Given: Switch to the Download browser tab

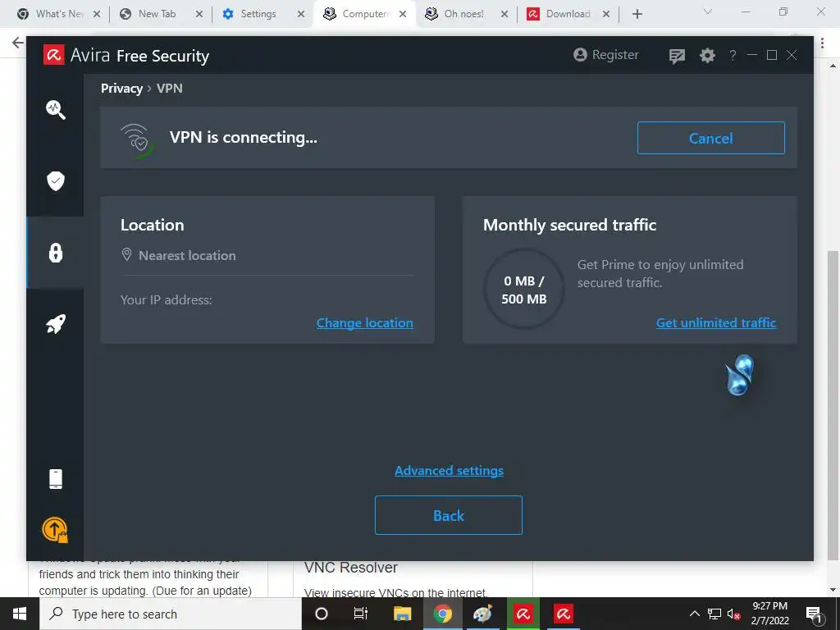Looking at the screenshot, I should tap(568, 14).
